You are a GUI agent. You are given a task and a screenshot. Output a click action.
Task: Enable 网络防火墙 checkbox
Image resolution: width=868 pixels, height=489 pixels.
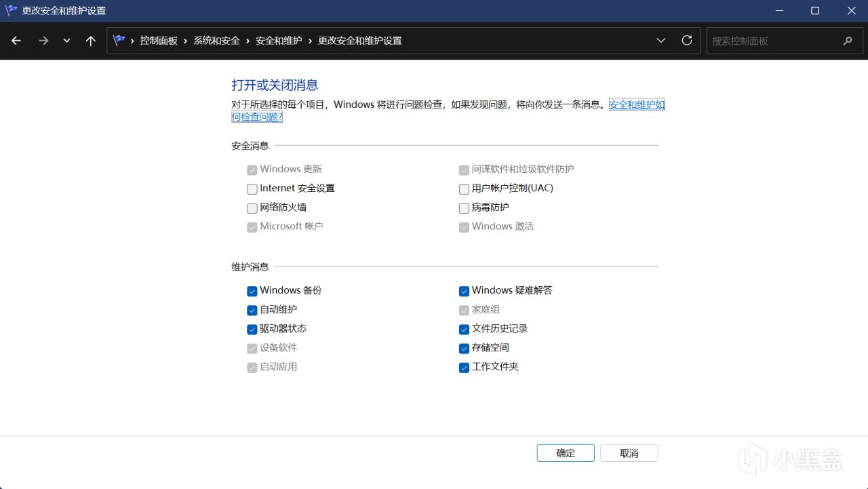coord(252,208)
